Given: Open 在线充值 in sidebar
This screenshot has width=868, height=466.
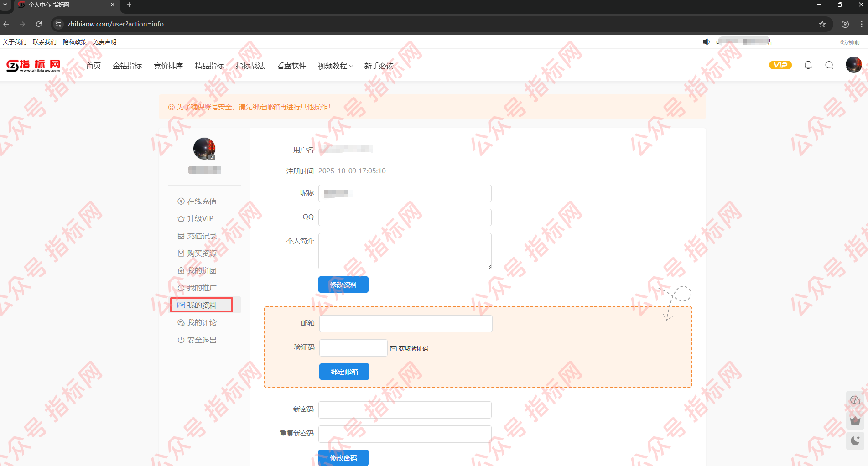Looking at the screenshot, I should point(202,201).
